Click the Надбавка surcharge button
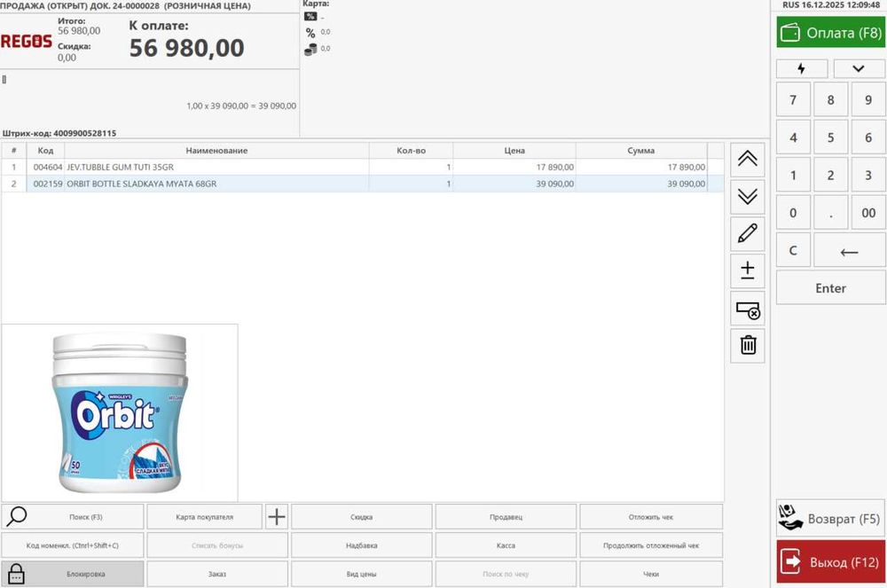887x588 pixels. [362, 545]
